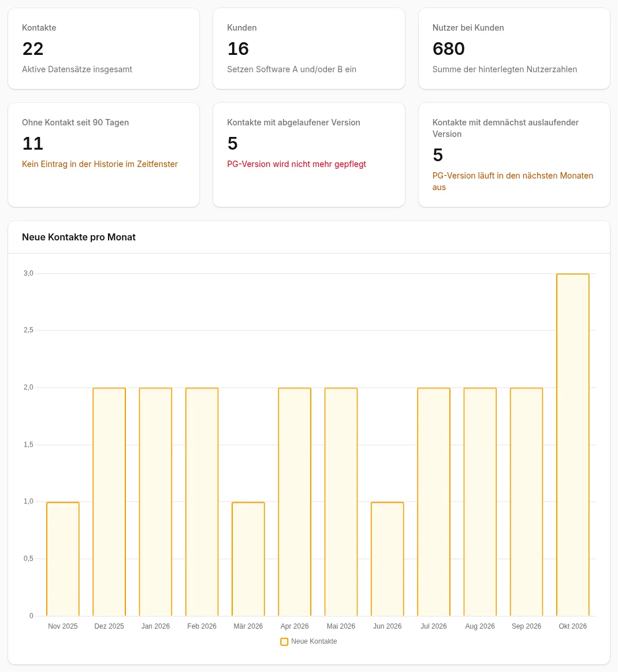Open the Nutzer bei Kunden card

pos(514,49)
